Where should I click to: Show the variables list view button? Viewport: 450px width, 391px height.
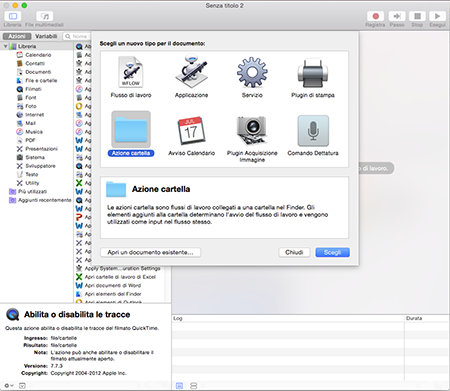(x=194, y=386)
